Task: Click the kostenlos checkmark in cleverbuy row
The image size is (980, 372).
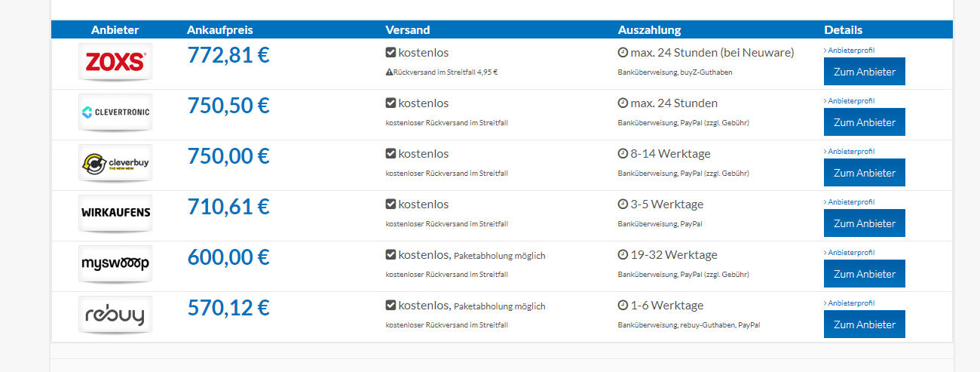Action: (390, 154)
